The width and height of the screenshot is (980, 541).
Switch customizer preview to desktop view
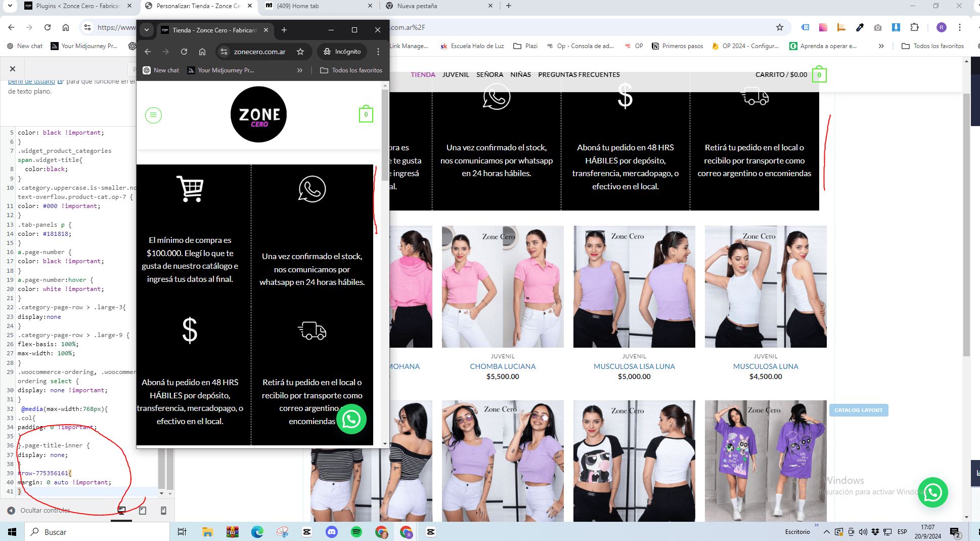(121, 511)
